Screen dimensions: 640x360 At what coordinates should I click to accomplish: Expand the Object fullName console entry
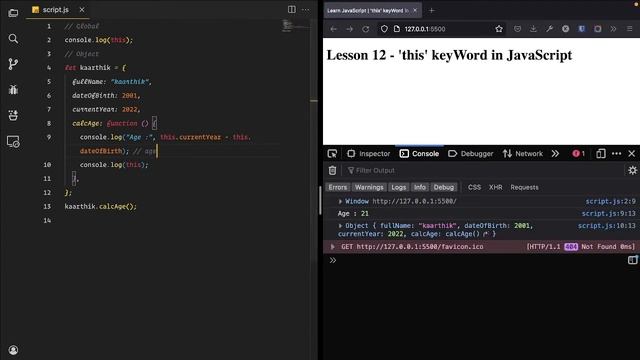point(340,225)
